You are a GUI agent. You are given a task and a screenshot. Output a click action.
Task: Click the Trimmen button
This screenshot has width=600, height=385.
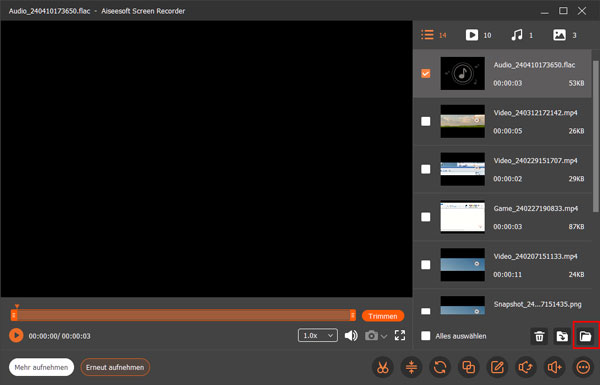383,316
